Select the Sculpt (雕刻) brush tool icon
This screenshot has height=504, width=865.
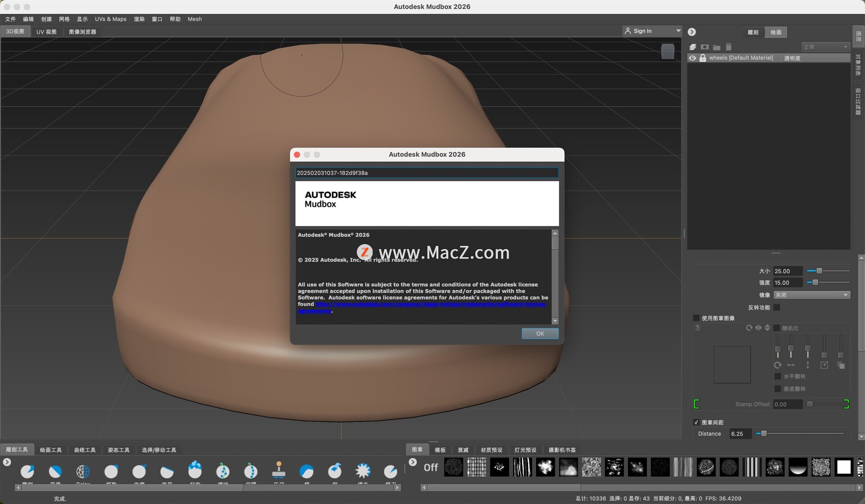pyautogui.click(x=27, y=471)
